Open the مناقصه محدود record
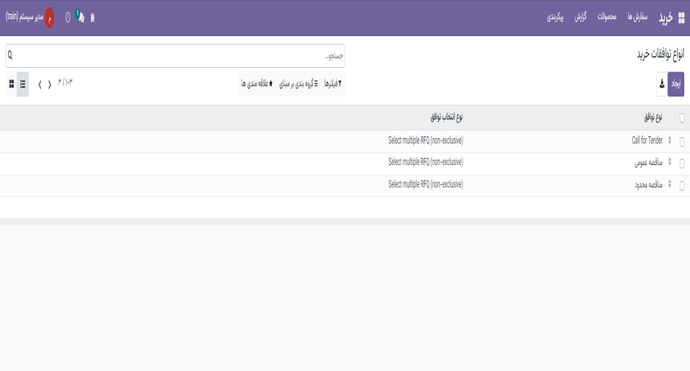690x371 pixels. (x=649, y=185)
